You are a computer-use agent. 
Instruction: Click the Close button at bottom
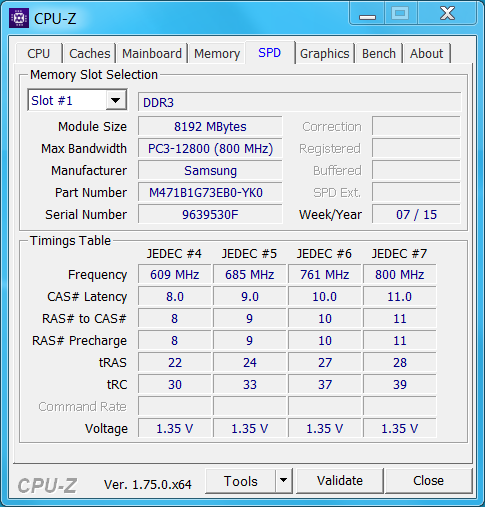[429, 481]
